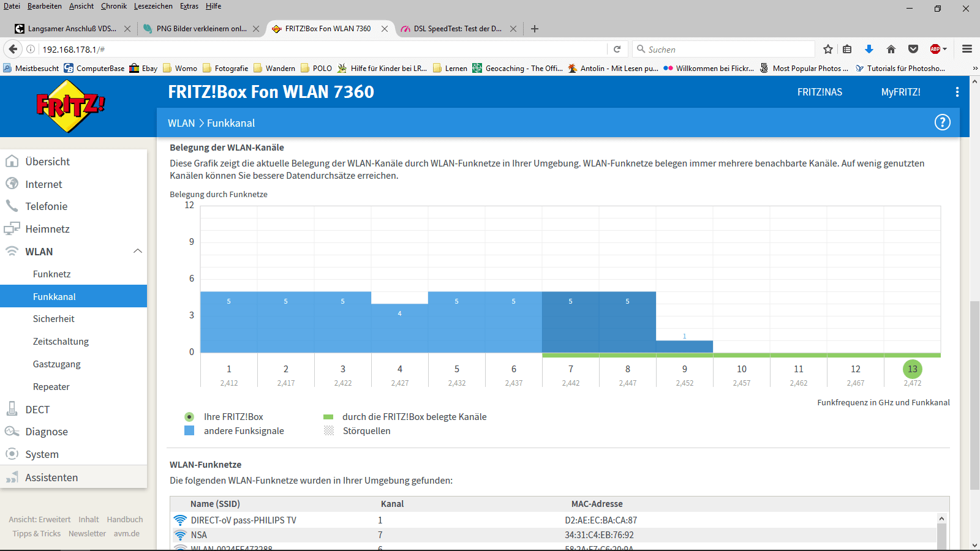Click the FRITZ! logo
Image resolution: width=980 pixels, height=551 pixels.
[70, 107]
